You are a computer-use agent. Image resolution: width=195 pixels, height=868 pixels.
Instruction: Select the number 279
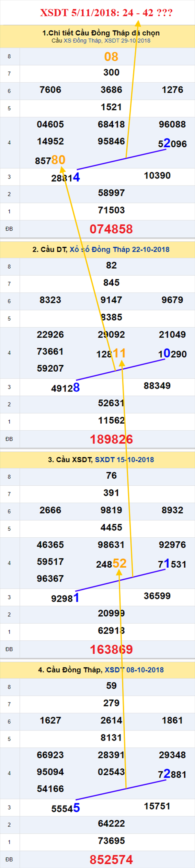[111, 703]
